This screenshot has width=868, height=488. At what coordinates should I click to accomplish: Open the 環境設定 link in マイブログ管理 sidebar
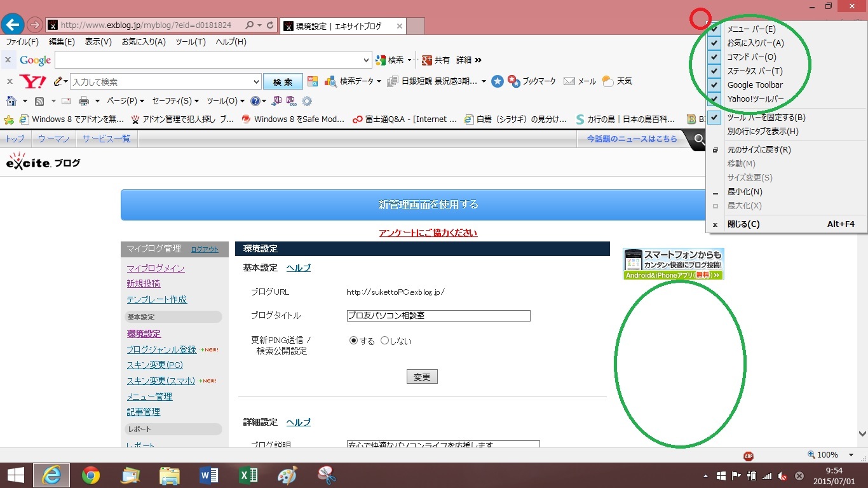coord(144,334)
